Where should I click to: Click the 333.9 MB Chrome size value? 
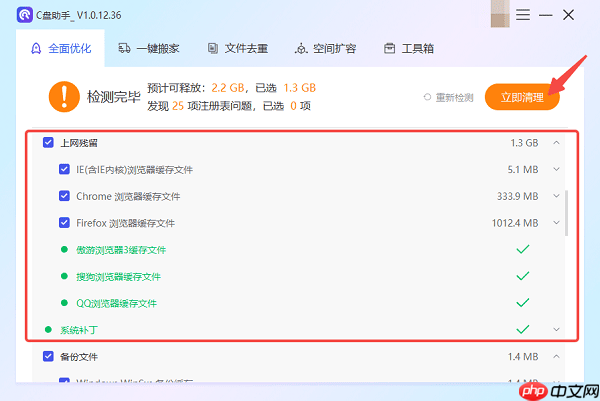coord(517,196)
